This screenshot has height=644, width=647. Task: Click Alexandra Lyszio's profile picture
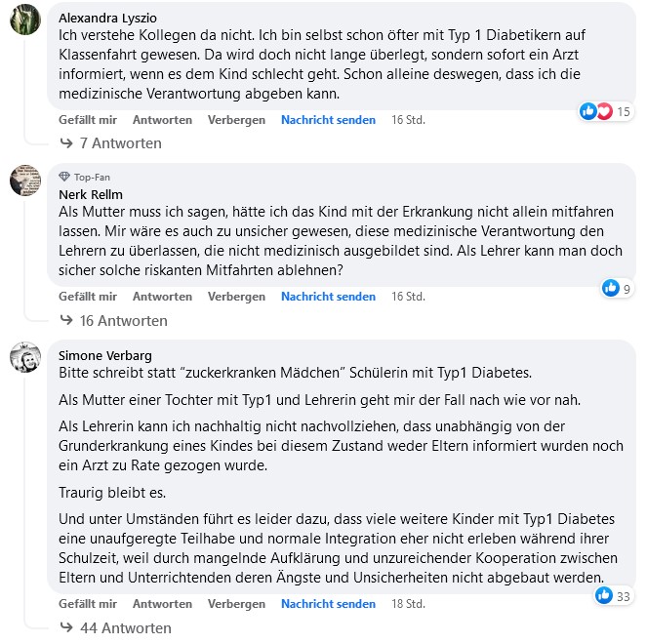[x=25, y=20]
